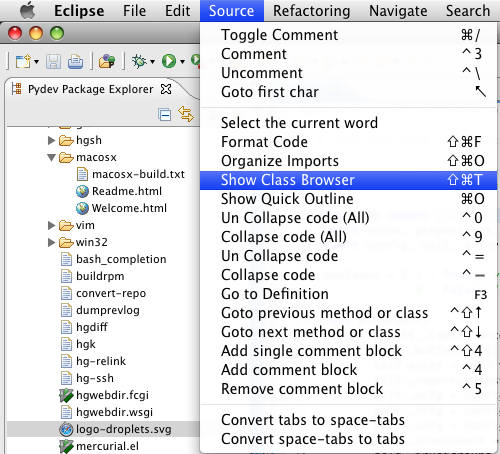The width and height of the screenshot is (500, 454).
Task: Click the New wizard toolbar icon
Action: 23,61
